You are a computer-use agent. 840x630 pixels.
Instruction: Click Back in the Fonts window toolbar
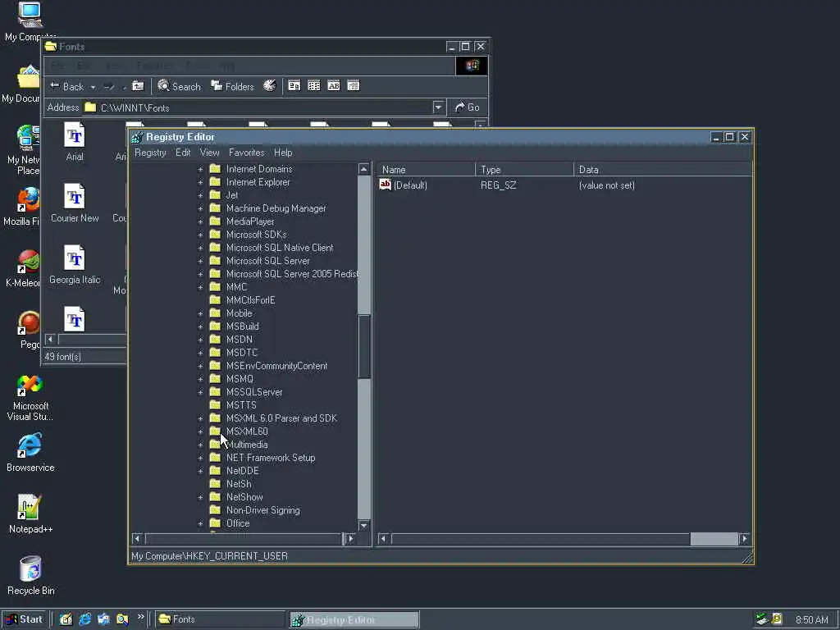coord(67,86)
